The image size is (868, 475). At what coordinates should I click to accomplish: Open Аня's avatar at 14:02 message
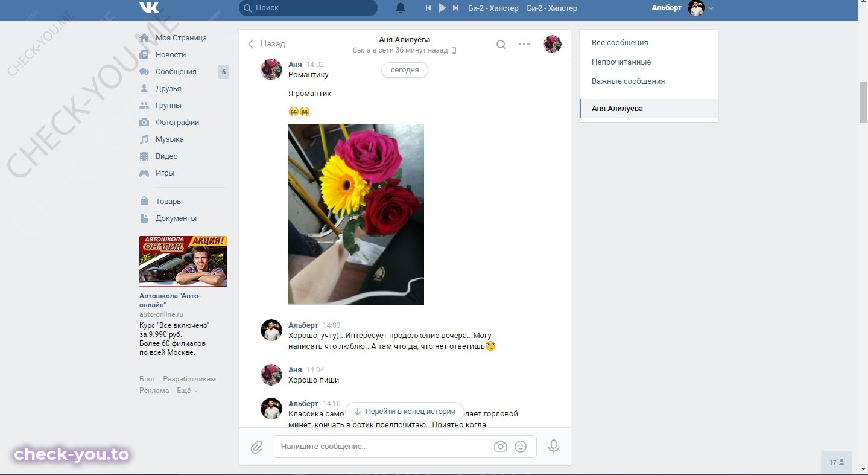[271, 69]
